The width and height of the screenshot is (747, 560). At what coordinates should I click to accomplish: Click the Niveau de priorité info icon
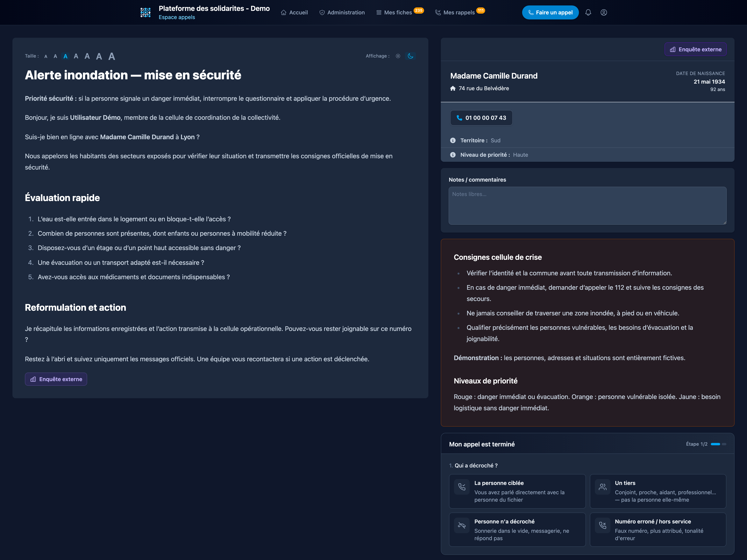pos(453,155)
